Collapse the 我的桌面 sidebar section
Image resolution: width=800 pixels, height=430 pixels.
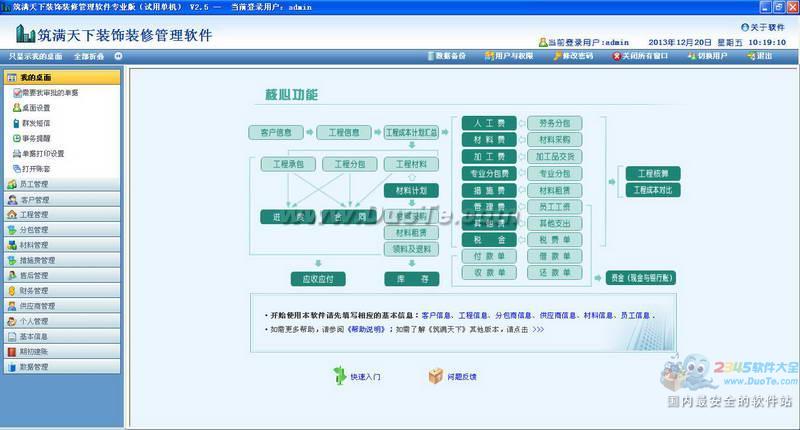click(62, 78)
